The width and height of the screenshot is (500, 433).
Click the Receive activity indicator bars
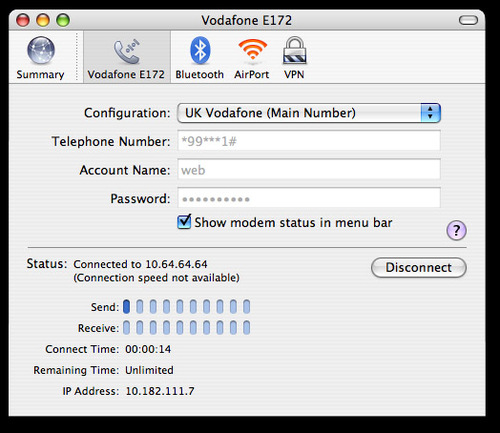(186, 328)
